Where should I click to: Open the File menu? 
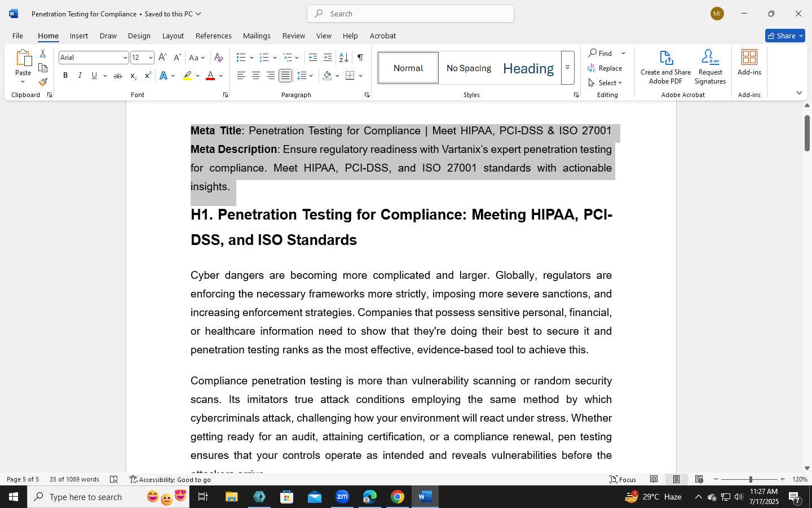click(x=17, y=36)
